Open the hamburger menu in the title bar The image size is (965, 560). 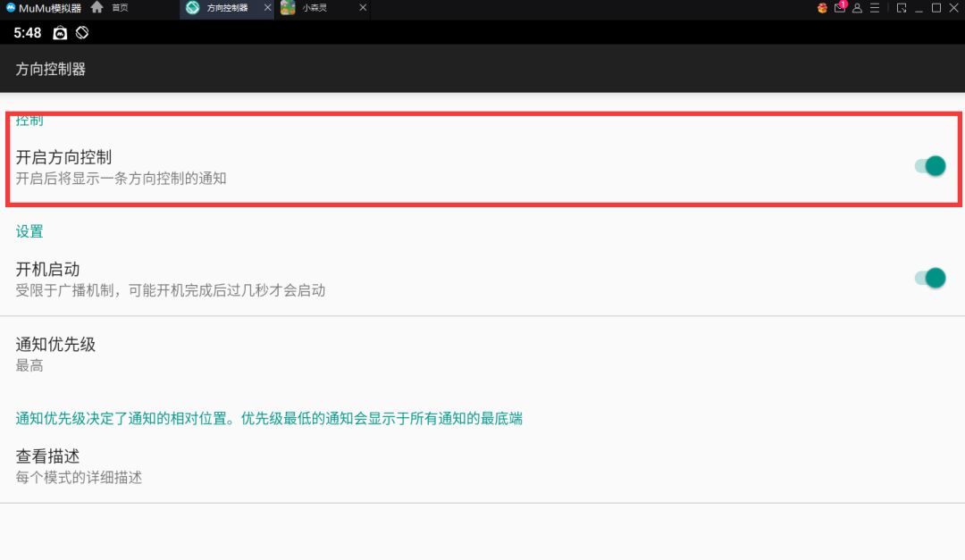tap(875, 8)
